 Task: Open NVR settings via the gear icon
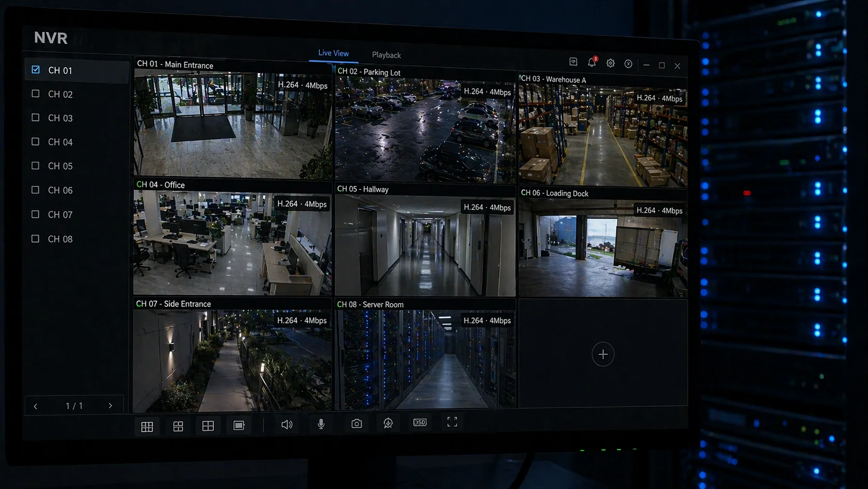coord(610,63)
